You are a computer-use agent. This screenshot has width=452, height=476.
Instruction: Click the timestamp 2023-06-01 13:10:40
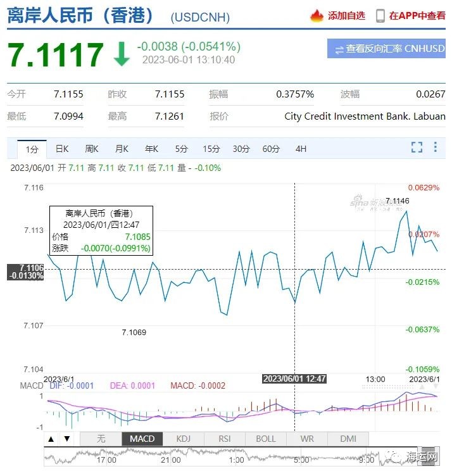coord(189,59)
